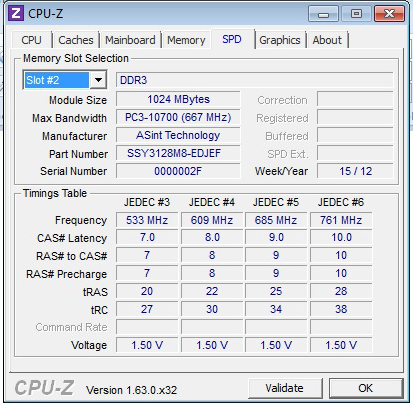Viewport: 413px width, 405px height.
Task: Click the 533 MHz frequency cell
Action: pos(147,220)
